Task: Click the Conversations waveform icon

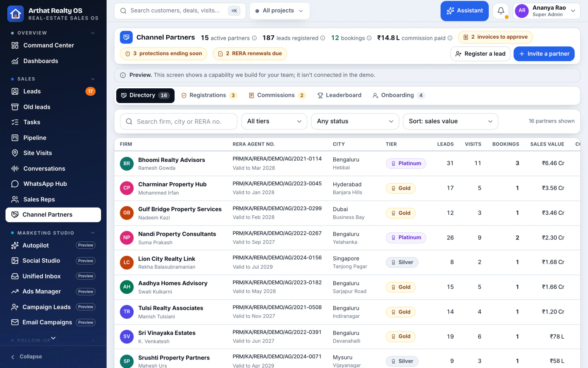Action: click(15, 169)
